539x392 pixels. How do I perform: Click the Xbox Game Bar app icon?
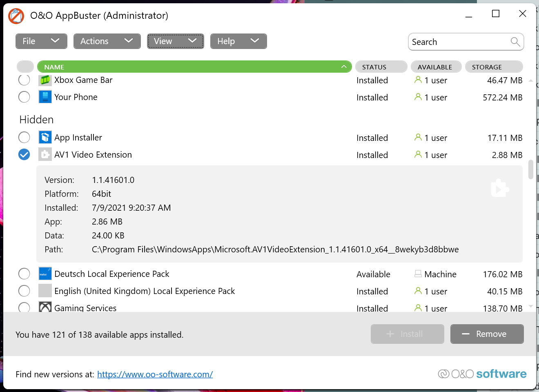tap(45, 80)
